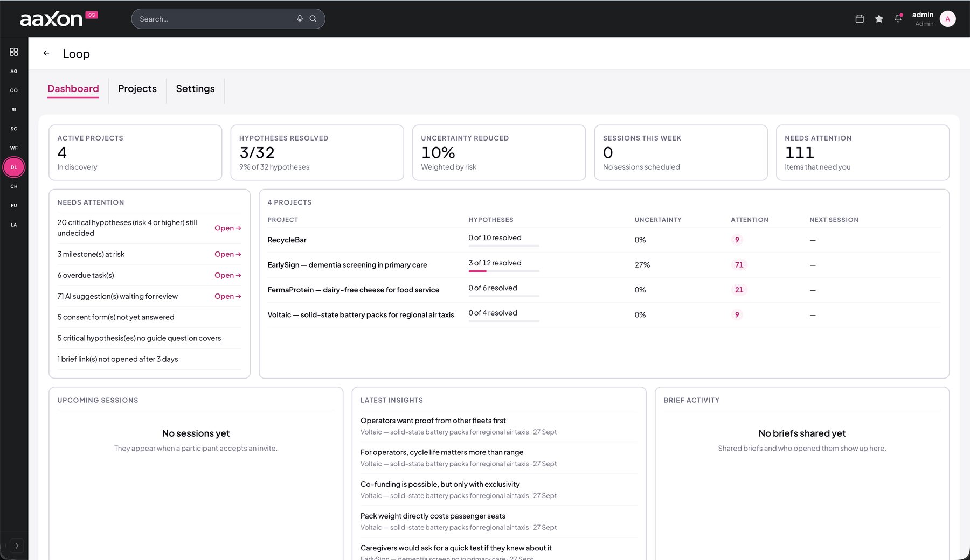This screenshot has height=560, width=970.
Task: Click the Needs Attention 111 summary card
Action: (x=863, y=152)
